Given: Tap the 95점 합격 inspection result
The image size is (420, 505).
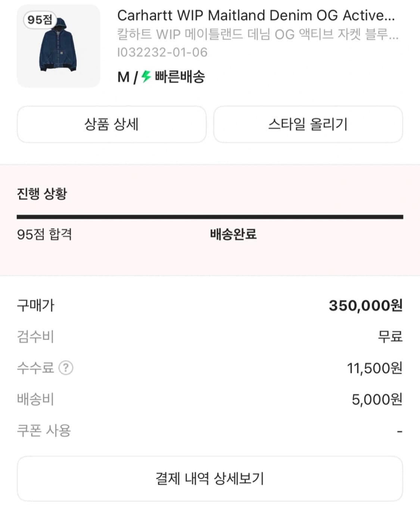Looking at the screenshot, I should [44, 234].
